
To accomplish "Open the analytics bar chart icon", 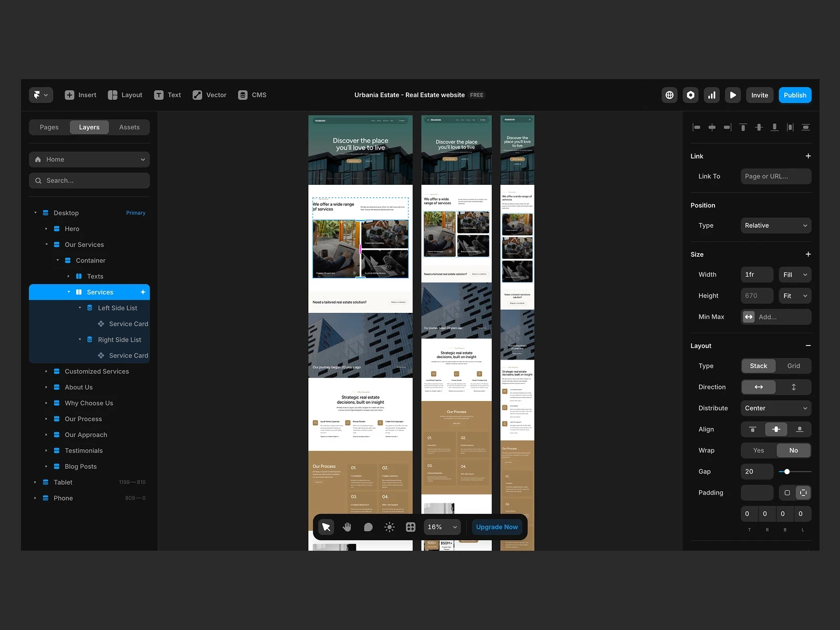I will [711, 95].
